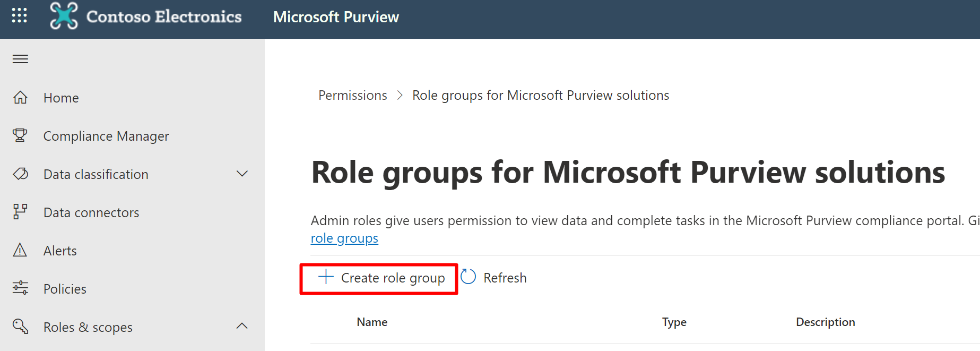Open the app launcher waffle icon
The height and width of the screenshot is (351, 980).
20,15
